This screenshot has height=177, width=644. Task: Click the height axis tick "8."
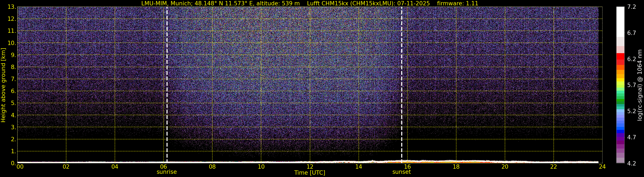click(x=13, y=67)
